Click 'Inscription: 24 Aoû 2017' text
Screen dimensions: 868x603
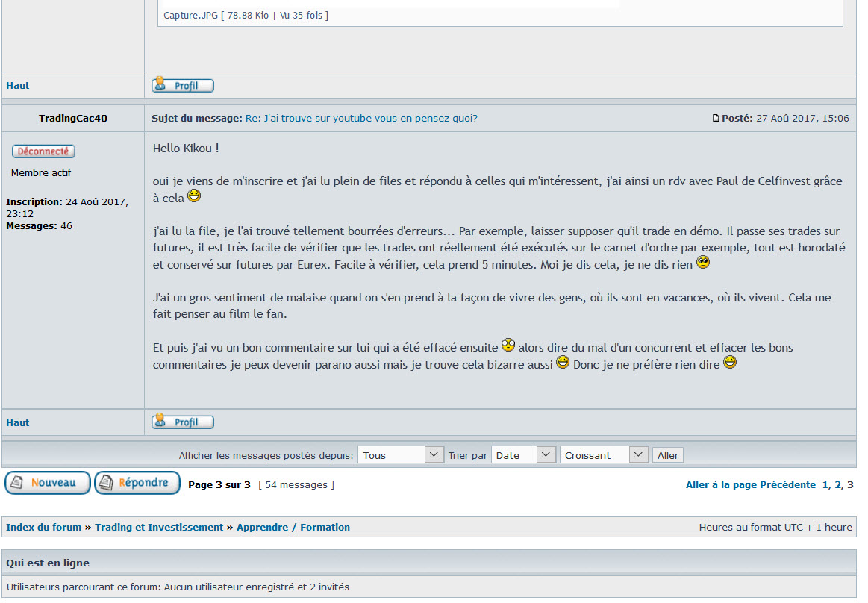(67, 202)
